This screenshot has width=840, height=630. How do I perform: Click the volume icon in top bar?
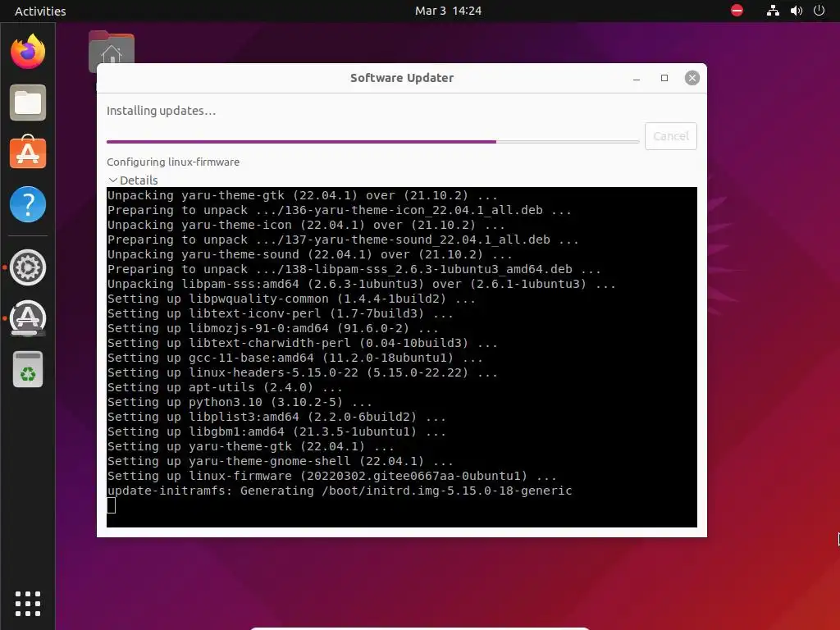[x=797, y=11]
